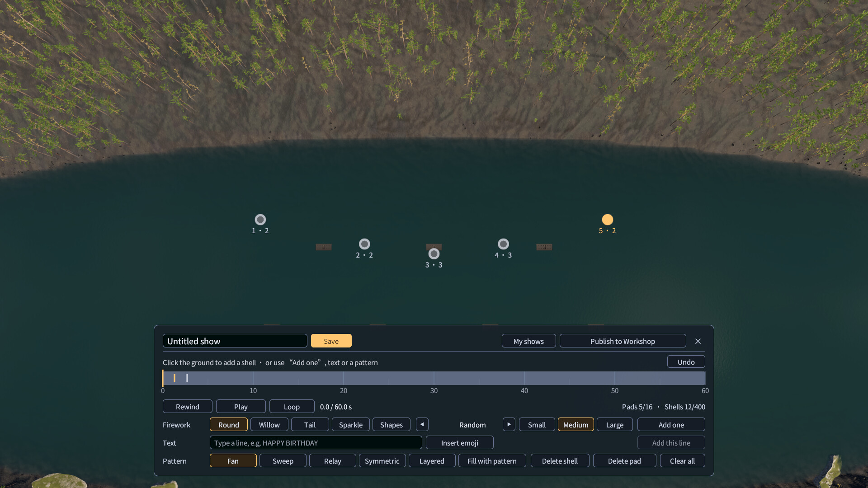Click Fill with pattern button
The image size is (868, 488).
[492, 460]
